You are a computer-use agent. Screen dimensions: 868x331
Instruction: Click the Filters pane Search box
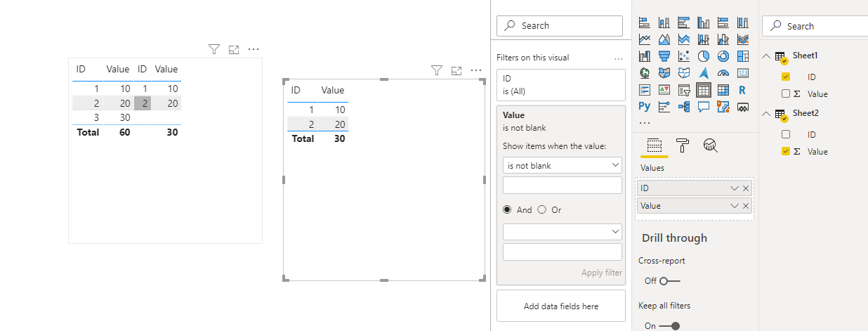coord(560,25)
